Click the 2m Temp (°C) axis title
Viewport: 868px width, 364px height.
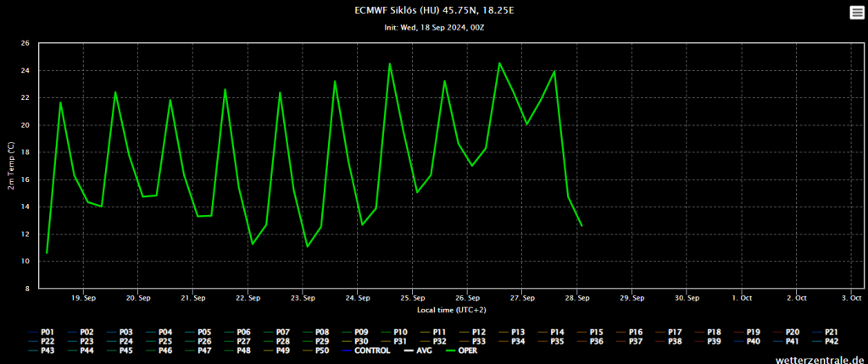(12, 166)
